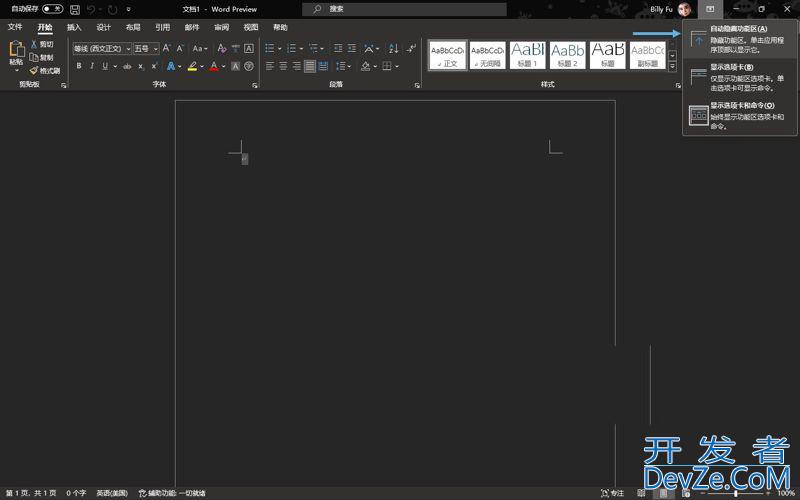The height and width of the screenshot is (500, 800).
Task: Choose Show Tabs and Commands option
Action: point(739,116)
